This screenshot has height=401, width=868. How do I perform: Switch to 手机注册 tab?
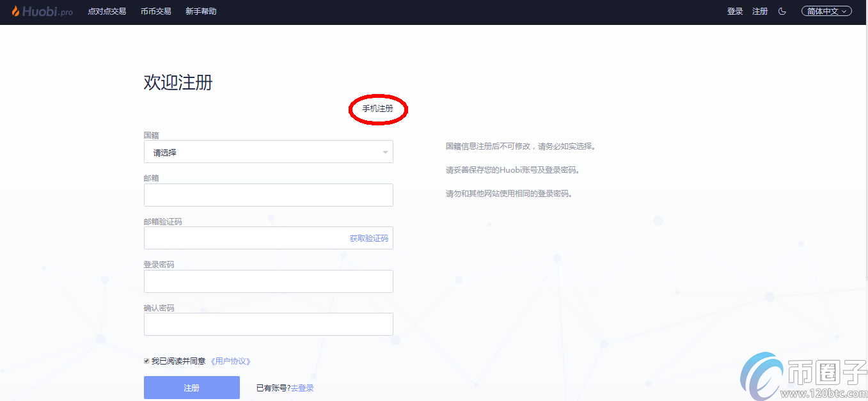pyautogui.click(x=377, y=109)
